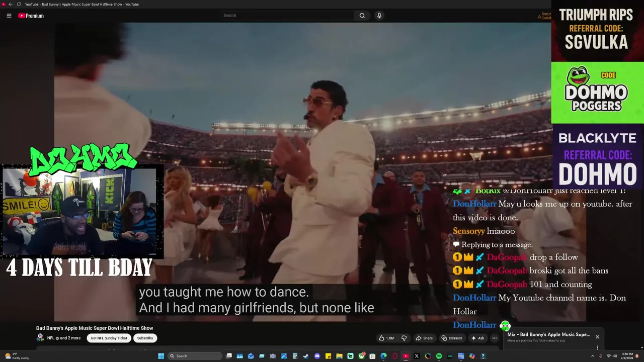Open the X app in the taskbar
The image size is (644, 362).
pyautogui.click(x=417, y=356)
